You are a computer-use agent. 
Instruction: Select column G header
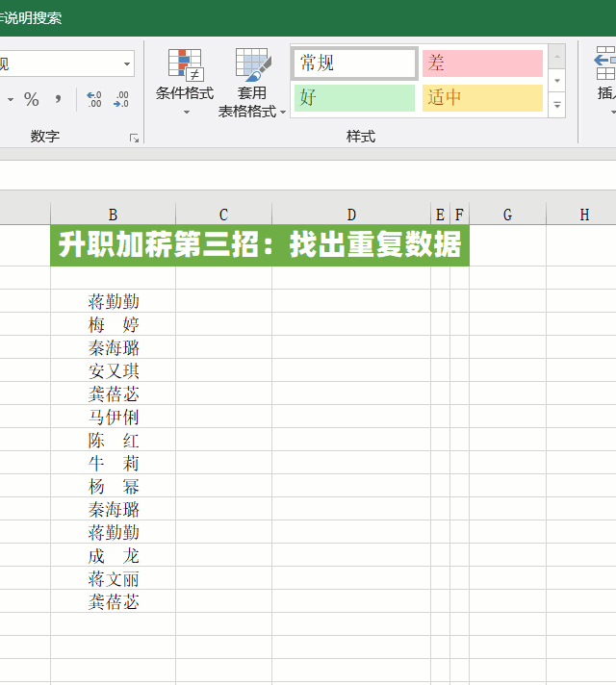(x=507, y=214)
